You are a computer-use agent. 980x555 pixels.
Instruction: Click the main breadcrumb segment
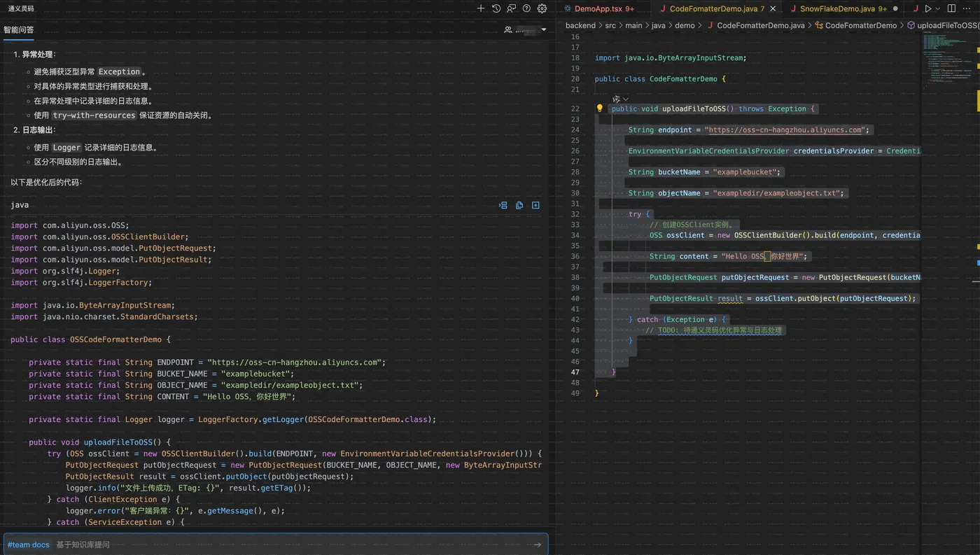633,25
